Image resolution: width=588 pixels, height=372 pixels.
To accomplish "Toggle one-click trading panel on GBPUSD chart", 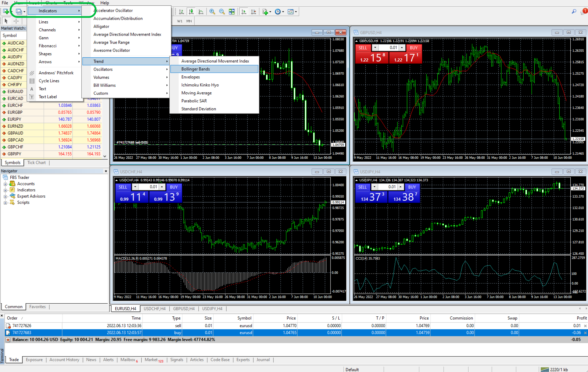I will pos(356,41).
